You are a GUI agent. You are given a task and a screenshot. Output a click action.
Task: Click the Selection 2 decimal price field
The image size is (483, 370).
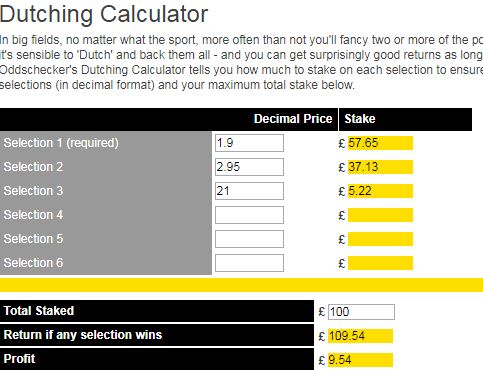(x=249, y=167)
